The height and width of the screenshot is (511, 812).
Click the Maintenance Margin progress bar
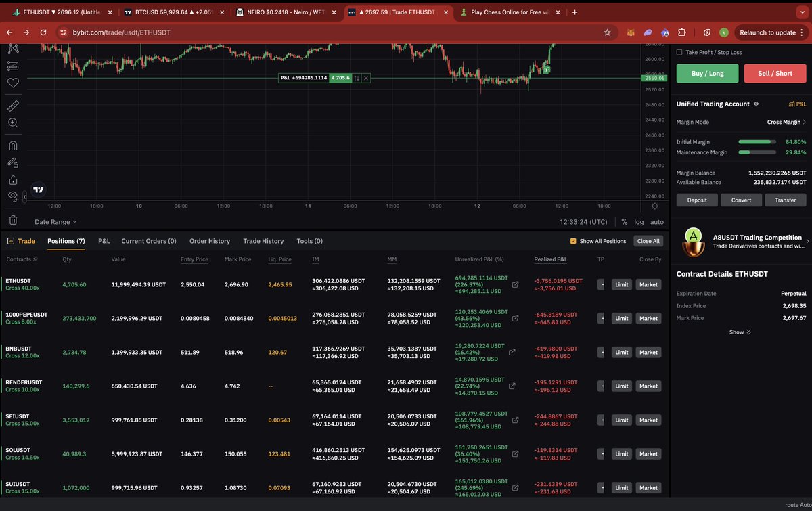click(x=757, y=152)
